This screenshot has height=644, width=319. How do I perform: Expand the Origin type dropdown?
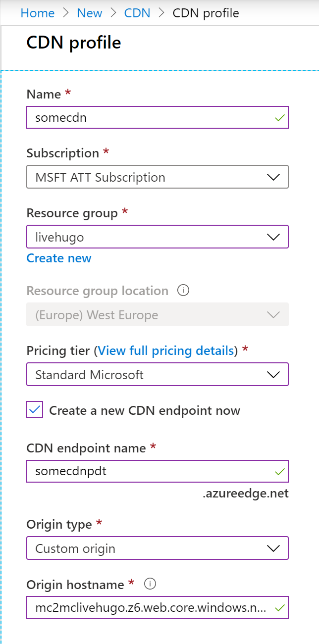157,548
